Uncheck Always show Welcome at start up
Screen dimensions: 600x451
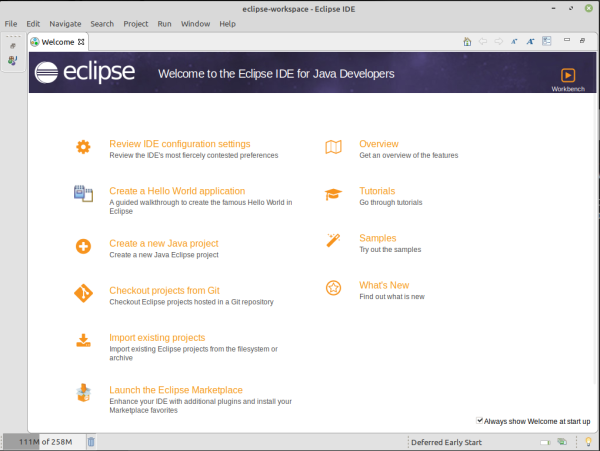click(481, 421)
